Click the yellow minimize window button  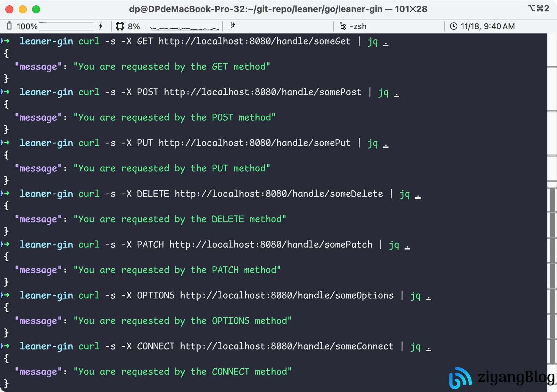point(23,9)
